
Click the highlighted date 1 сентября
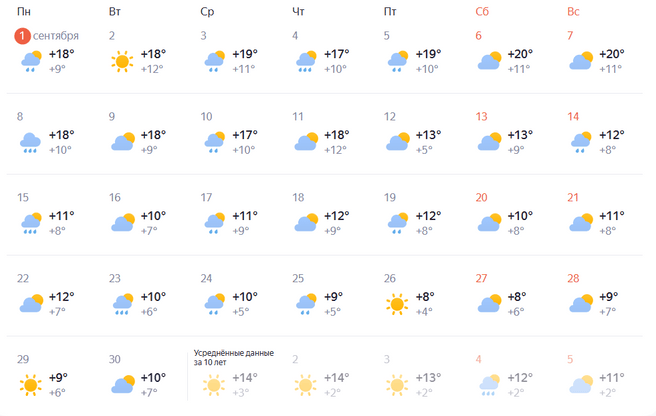point(47,36)
